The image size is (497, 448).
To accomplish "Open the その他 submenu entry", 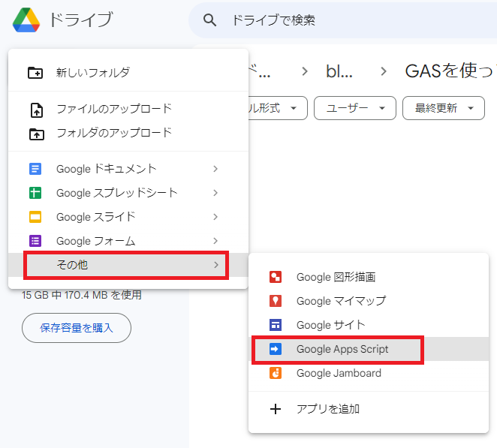I will (128, 265).
